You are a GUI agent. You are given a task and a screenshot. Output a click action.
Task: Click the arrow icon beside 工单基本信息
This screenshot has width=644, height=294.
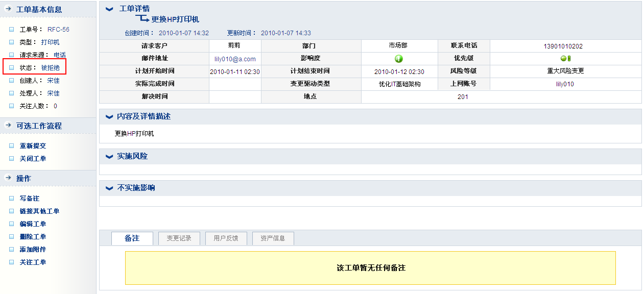coord(8,9)
